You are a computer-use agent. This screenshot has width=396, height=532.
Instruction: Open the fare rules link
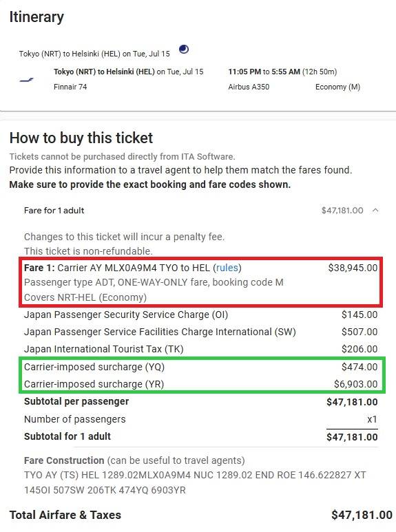(x=227, y=268)
